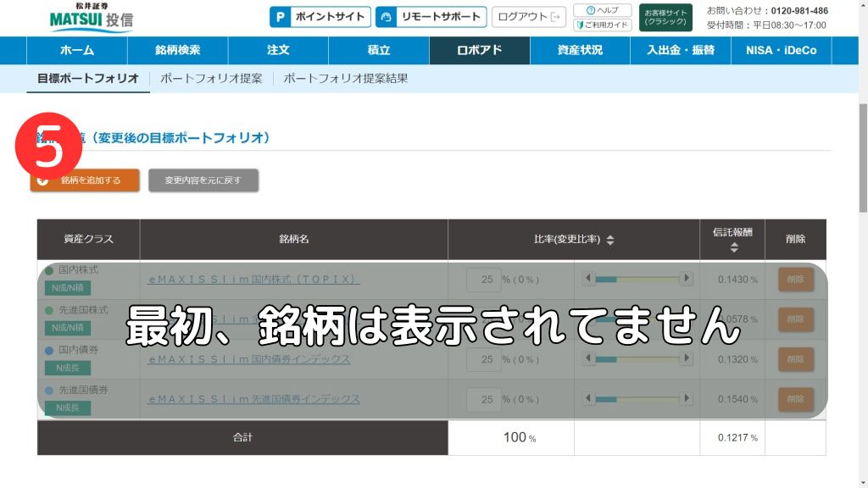Click the 0.1320 % trust fee value
Image resolution: width=868 pixels, height=488 pixels.
[x=737, y=359]
